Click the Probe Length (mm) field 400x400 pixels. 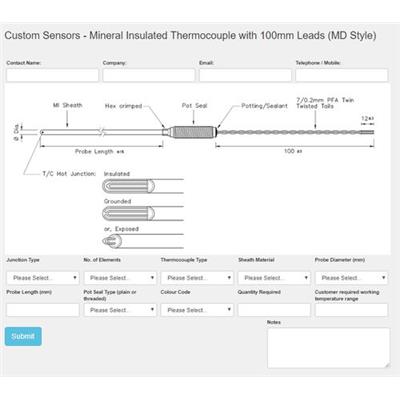(x=43, y=310)
